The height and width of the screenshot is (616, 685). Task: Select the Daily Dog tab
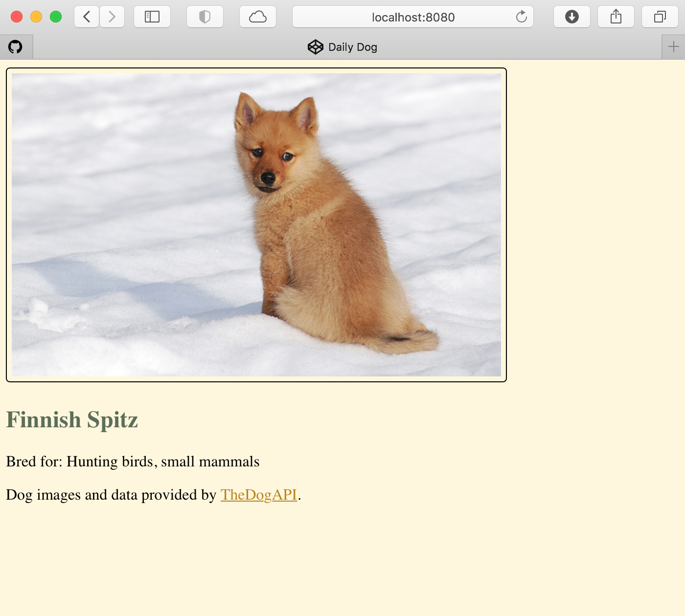point(342,47)
